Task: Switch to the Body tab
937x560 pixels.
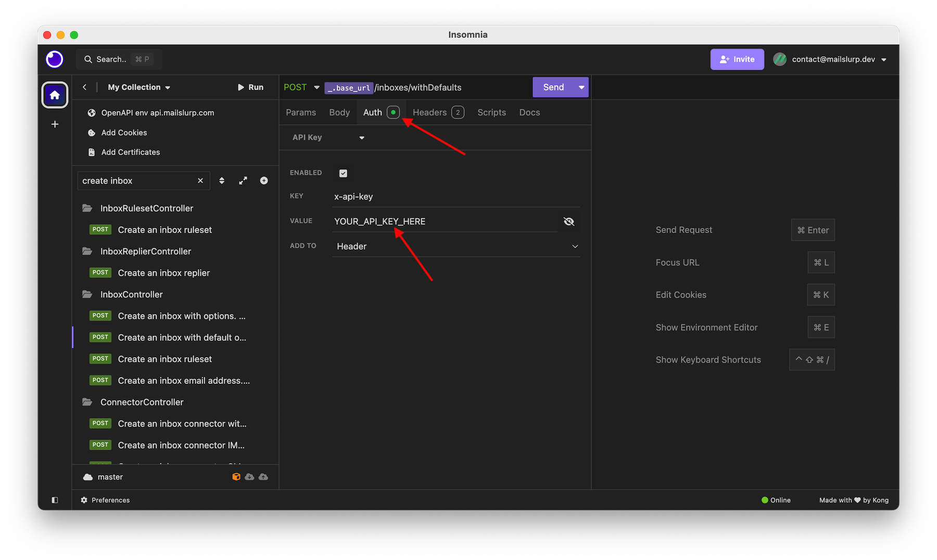Action: 339,112
